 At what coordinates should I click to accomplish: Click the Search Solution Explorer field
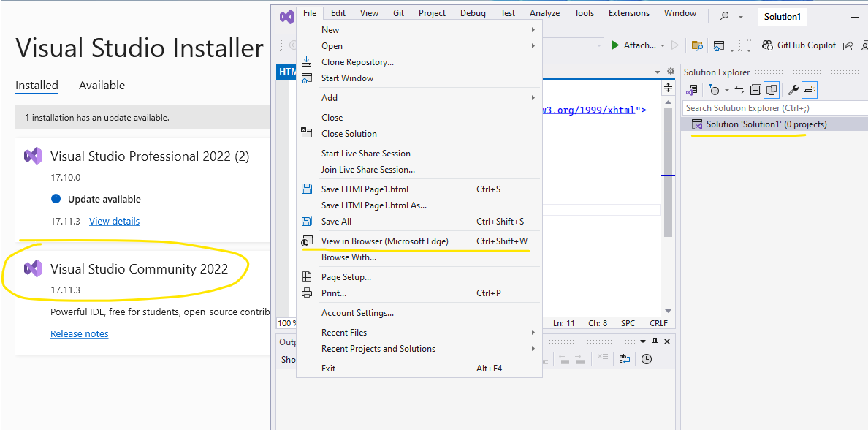(x=774, y=108)
